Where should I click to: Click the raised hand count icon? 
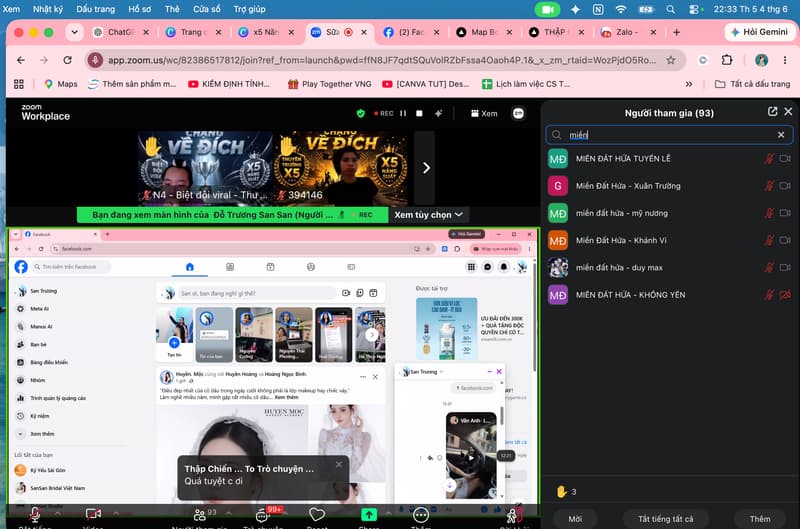point(562,492)
